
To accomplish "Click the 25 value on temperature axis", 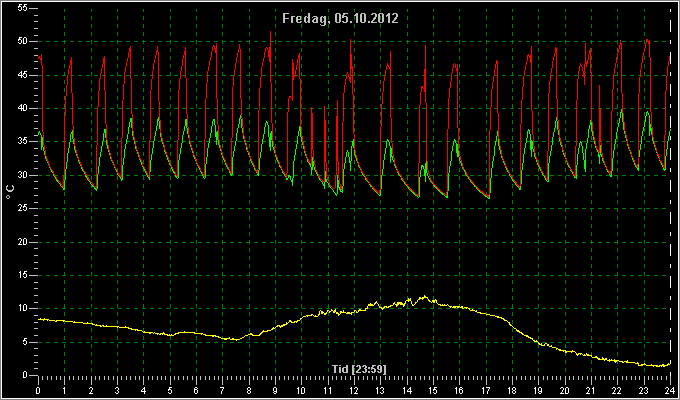I will pyautogui.click(x=23, y=209).
